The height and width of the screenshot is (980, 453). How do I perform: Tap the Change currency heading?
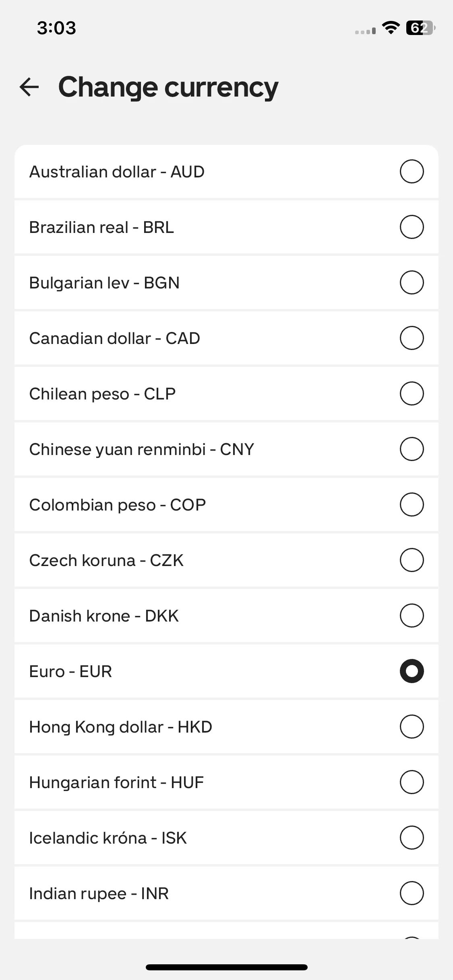(x=168, y=87)
